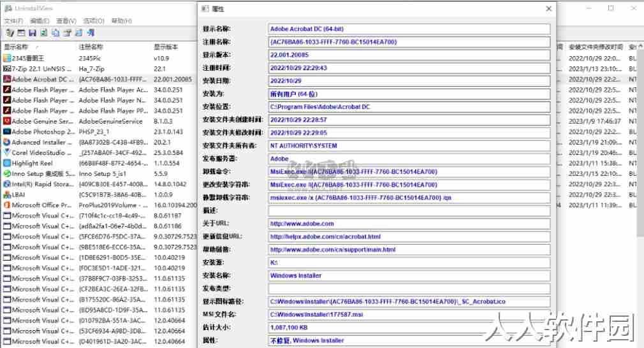Select version cell '25.3.0.584' for Corel VideoStudio

point(168,153)
